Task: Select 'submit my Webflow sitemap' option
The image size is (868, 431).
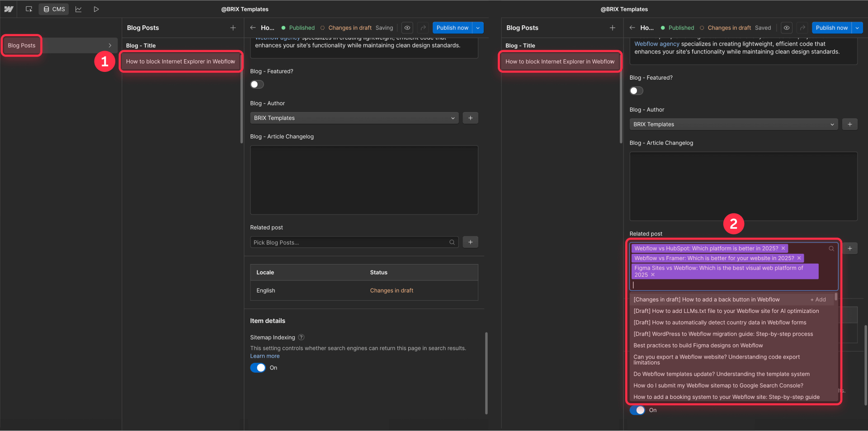Action: (x=732, y=386)
